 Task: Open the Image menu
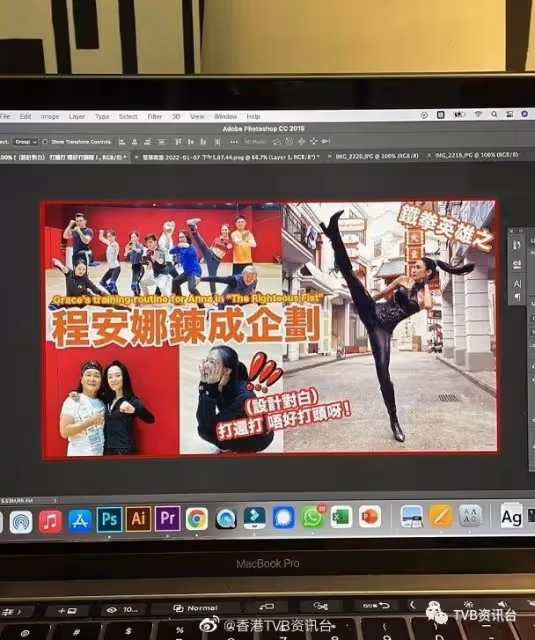50,117
